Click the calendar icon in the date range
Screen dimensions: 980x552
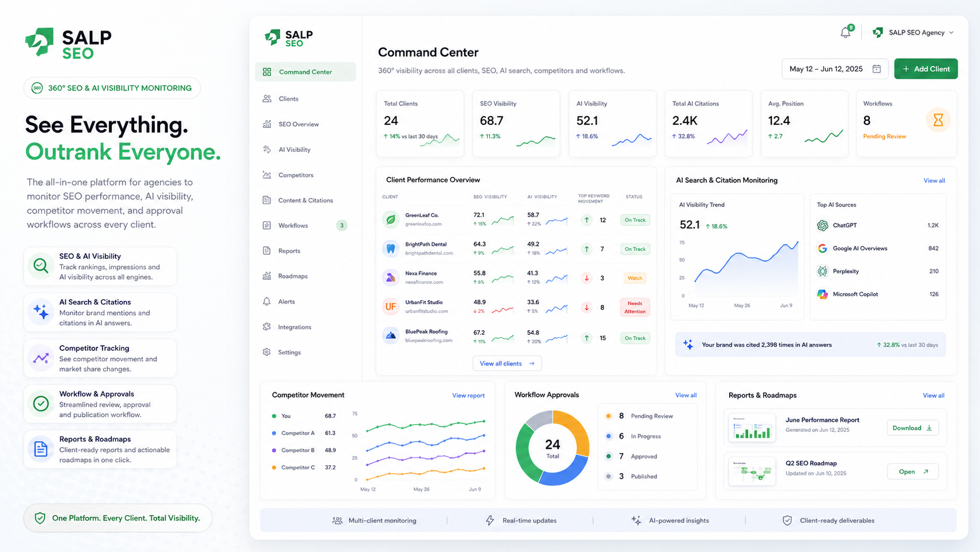click(876, 69)
